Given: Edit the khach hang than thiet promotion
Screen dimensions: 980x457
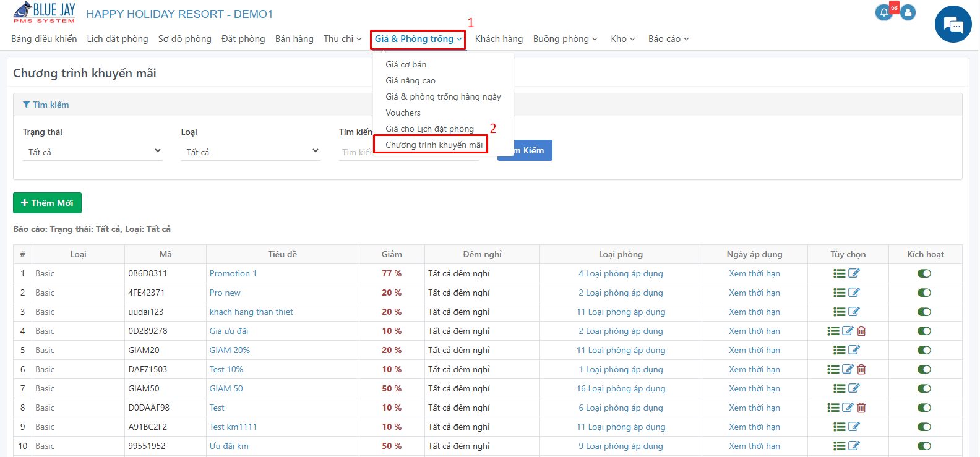Looking at the screenshot, I should pyautogui.click(x=854, y=312).
